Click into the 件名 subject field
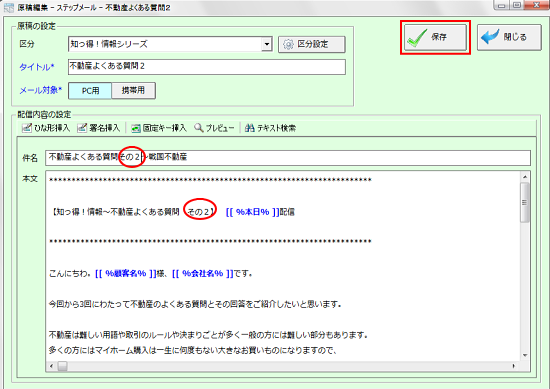Image resolution: width=550 pixels, height=389 pixels. pyautogui.click(x=288, y=157)
